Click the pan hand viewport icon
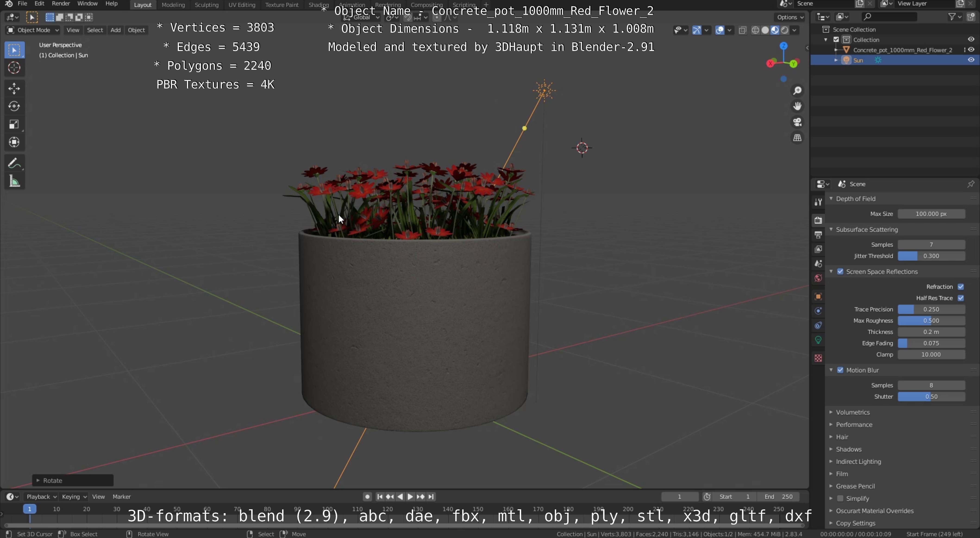 click(797, 106)
